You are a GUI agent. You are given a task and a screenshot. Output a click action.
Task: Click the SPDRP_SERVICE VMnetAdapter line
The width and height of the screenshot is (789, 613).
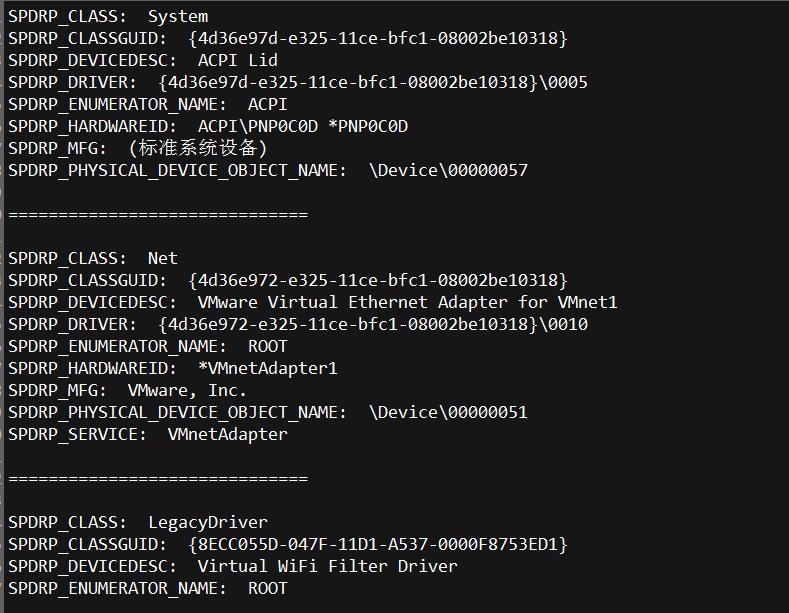click(148, 435)
